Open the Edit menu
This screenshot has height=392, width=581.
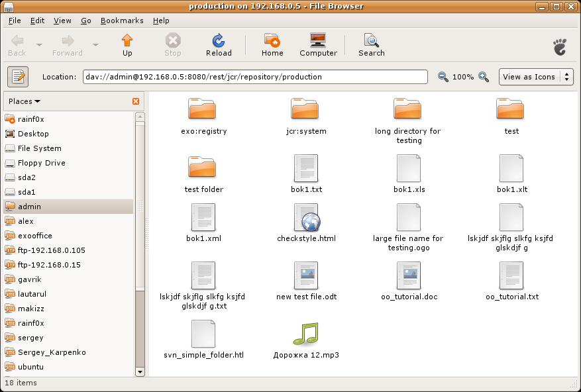click(37, 21)
